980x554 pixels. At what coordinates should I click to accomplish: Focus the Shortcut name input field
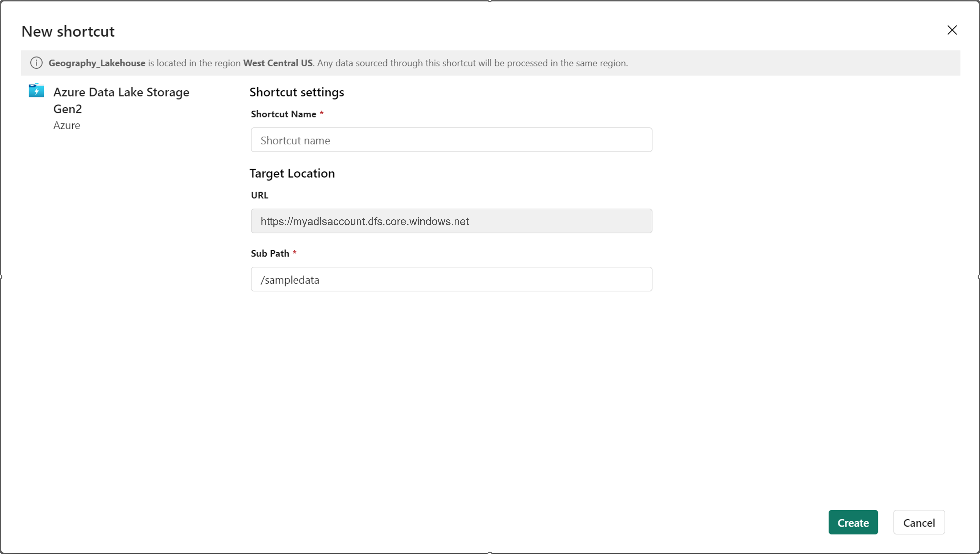coord(451,140)
